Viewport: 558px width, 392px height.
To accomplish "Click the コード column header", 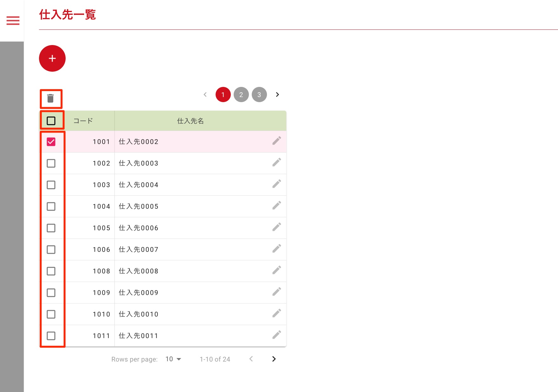I will [x=83, y=121].
